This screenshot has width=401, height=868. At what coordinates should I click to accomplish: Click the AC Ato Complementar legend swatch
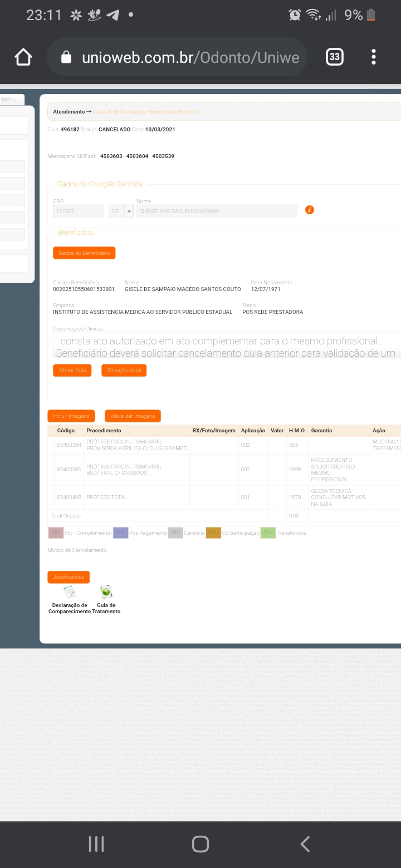pyautogui.click(x=55, y=532)
